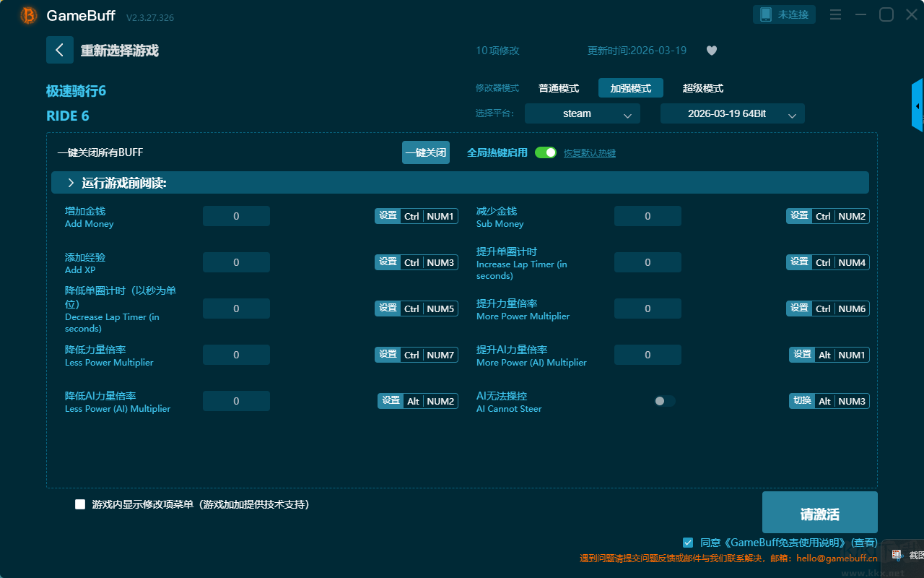Image resolution: width=924 pixels, height=578 pixels.
Task: Toggle the AI Cannot Steer switch
Action: (665, 401)
